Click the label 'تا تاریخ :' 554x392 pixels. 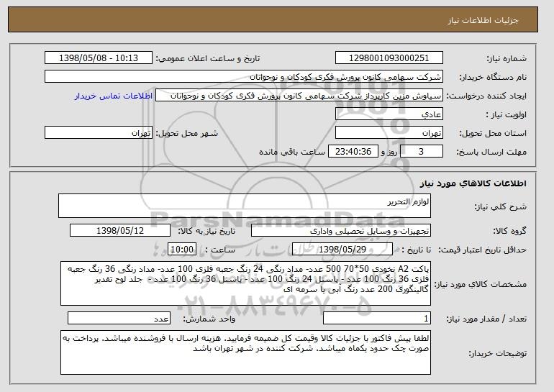[x=416, y=250]
